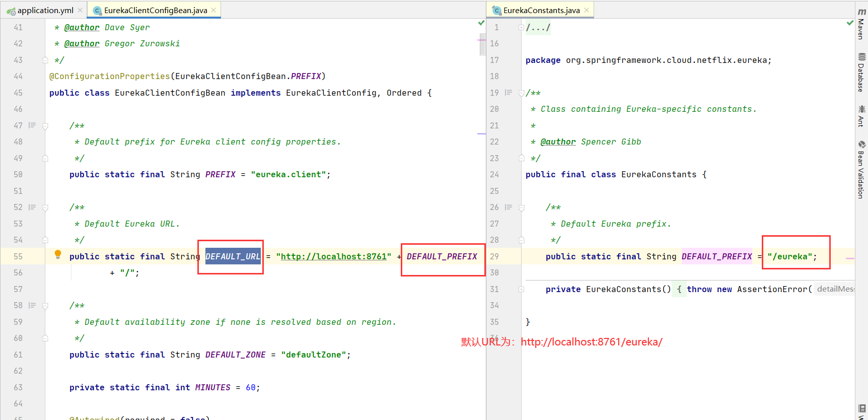Collapse the Javadoc starting at line 47
Screen dimensions: 868x420
pyautogui.click(x=45, y=126)
